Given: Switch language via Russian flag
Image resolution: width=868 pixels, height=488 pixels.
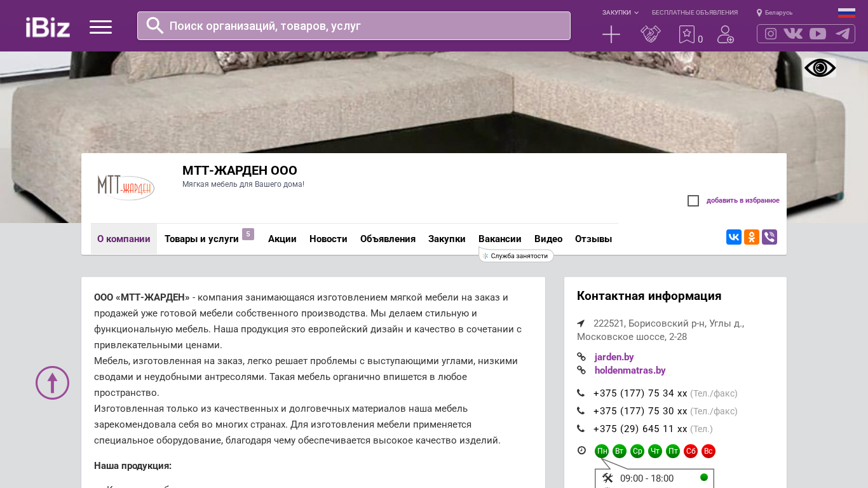Looking at the screenshot, I should (846, 13).
